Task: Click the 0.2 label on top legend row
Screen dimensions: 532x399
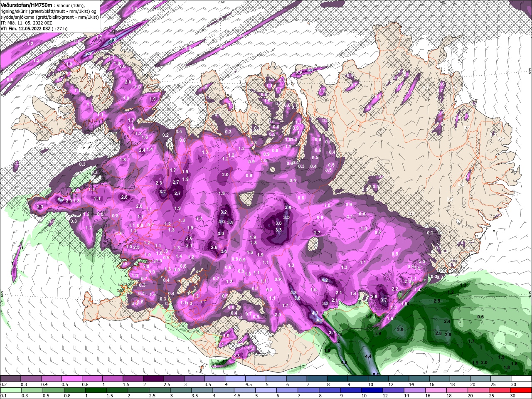Action: [x=3, y=384]
